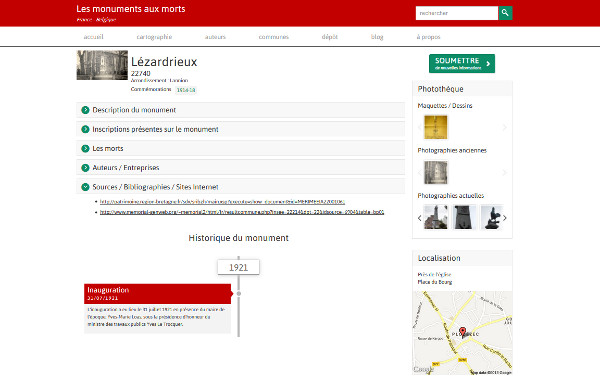
Task: Click the 1914-18 commemoration tag
Action: 186,90
